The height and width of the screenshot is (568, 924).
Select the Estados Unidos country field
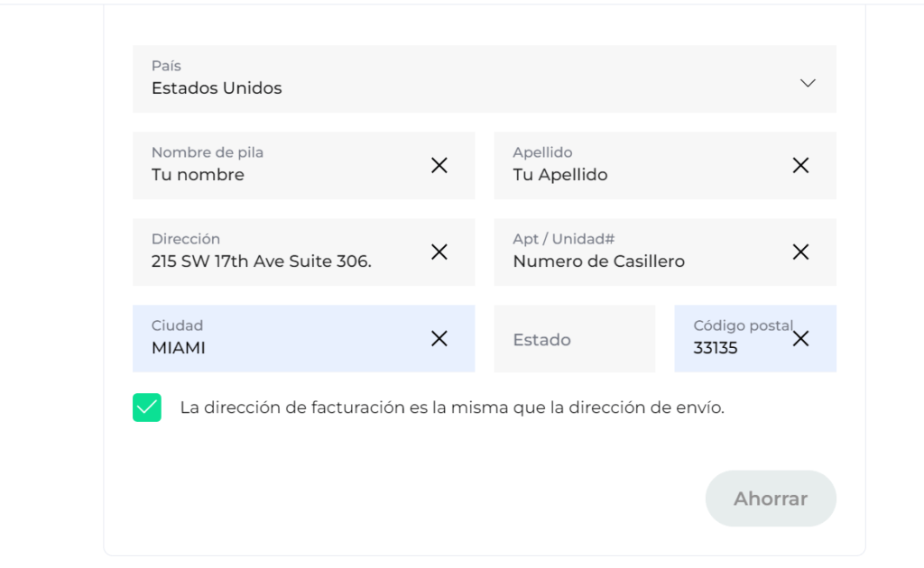[x=485, y=78]
